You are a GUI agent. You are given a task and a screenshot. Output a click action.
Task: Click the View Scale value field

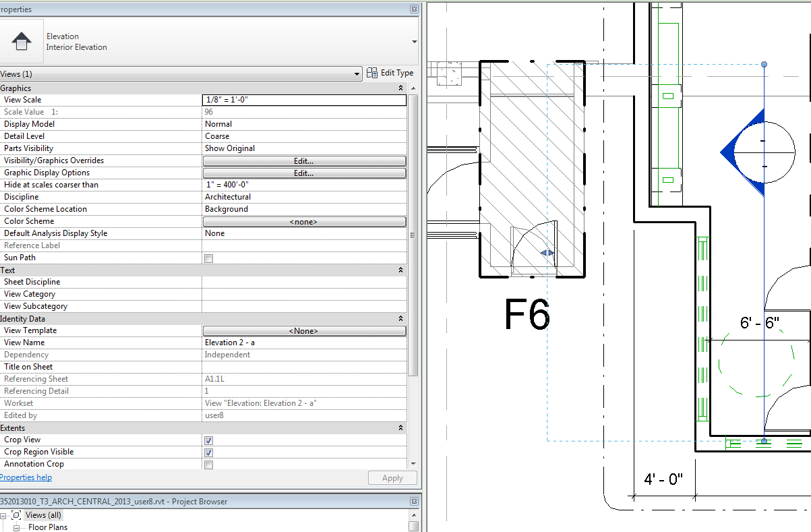(x=304, y=100)
